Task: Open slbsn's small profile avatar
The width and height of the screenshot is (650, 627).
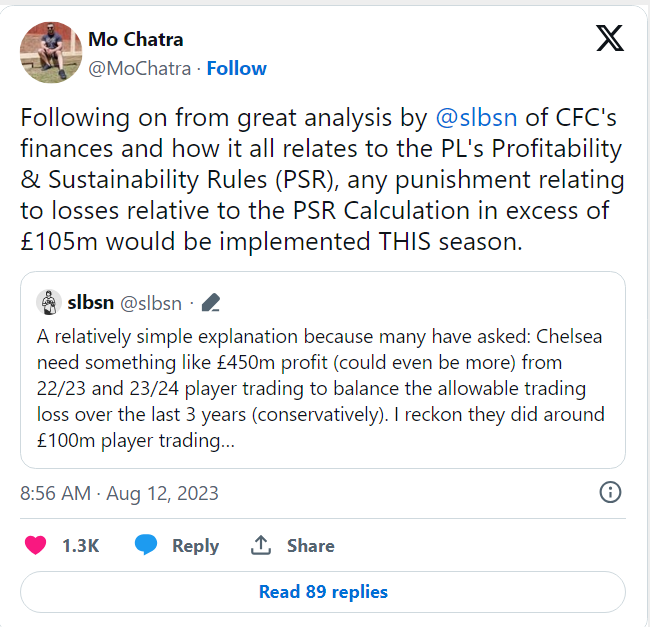Action: click(47, 302)
